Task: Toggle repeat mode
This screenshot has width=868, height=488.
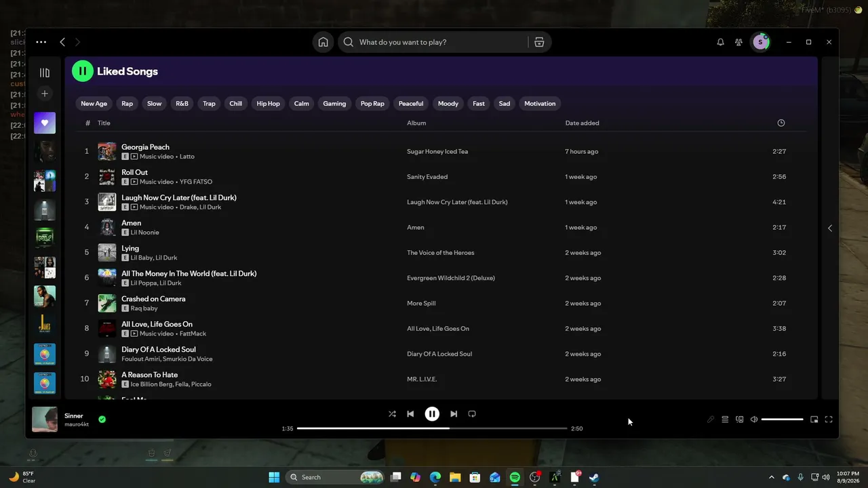Action: pyautogui.click(x=472, y=414)
